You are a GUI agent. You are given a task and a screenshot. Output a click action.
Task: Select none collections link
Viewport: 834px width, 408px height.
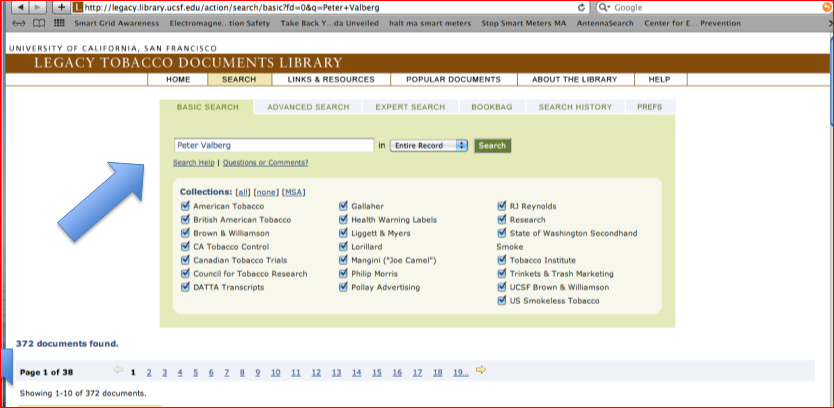tap(266, 192)
